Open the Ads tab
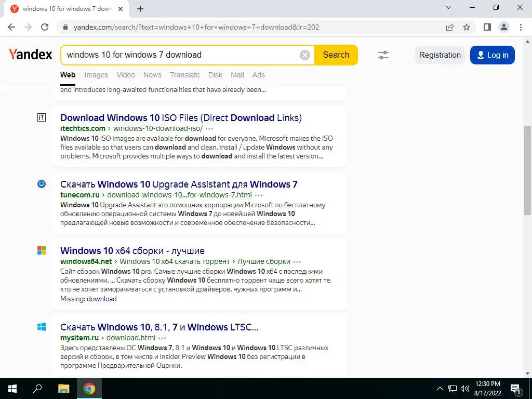Screen dimensions: 532x399 click(258, 75)
